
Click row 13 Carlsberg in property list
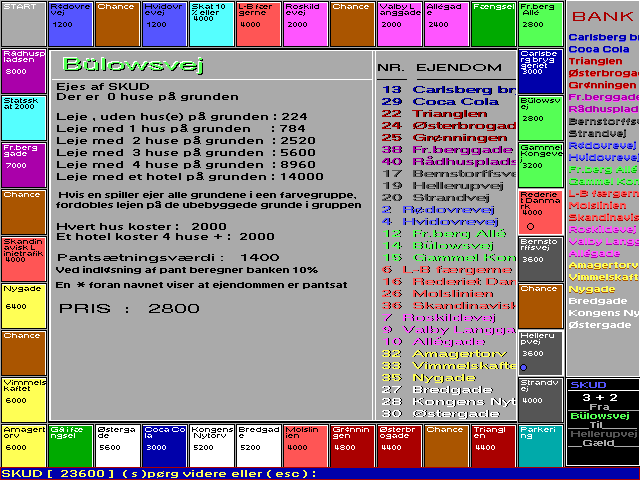pyautogui.click(x=448, y=90)
